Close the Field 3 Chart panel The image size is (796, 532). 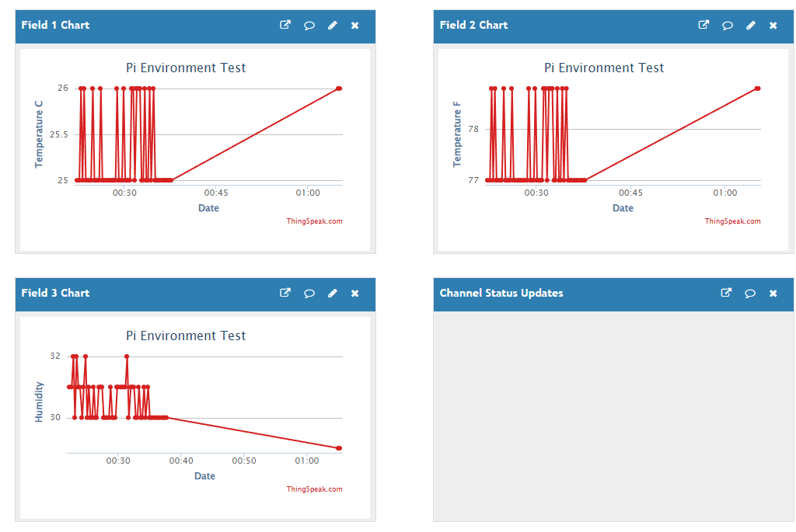point(355,293)
